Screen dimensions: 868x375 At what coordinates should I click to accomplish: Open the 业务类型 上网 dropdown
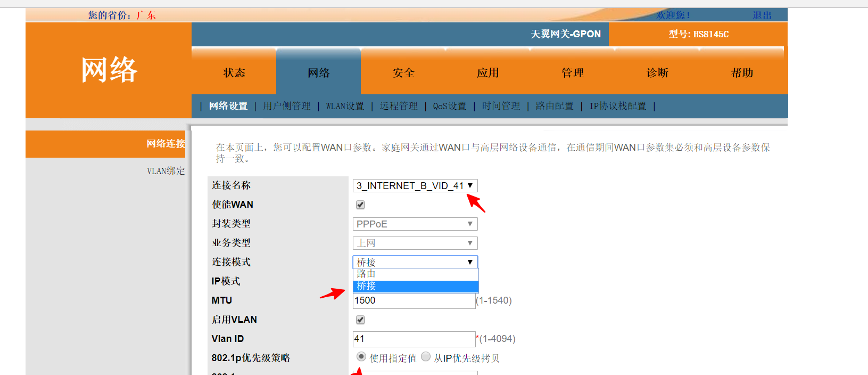[x=415, y=243]
